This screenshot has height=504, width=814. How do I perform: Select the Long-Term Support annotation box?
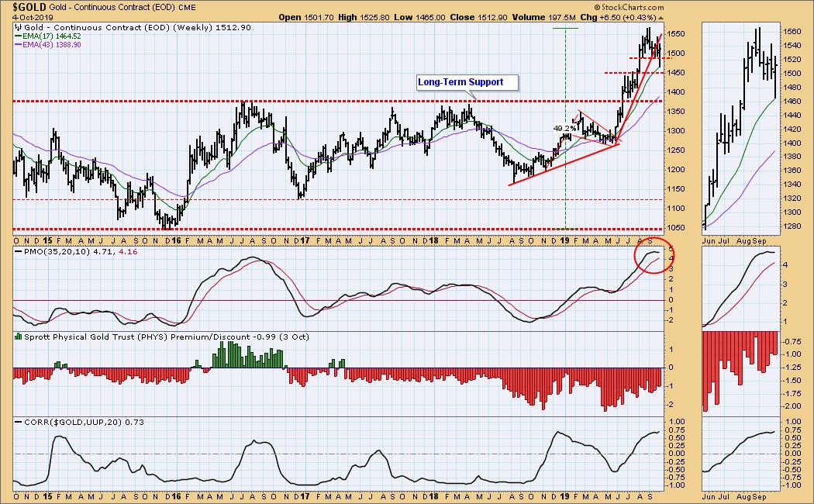point(460,82)
